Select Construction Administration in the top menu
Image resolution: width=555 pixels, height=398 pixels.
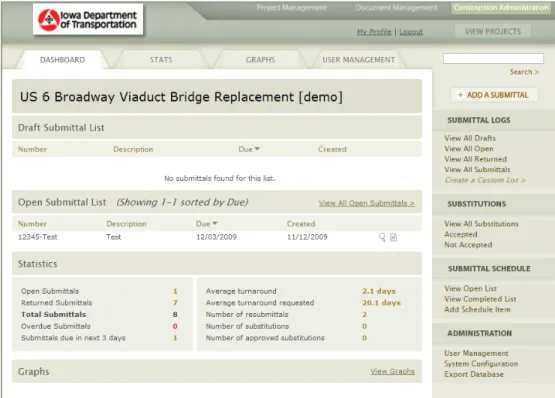[501, 8]
